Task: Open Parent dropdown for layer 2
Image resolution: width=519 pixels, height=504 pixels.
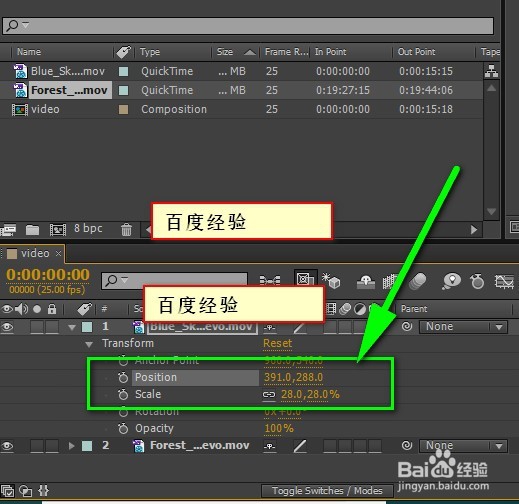Action: [463, 446]
